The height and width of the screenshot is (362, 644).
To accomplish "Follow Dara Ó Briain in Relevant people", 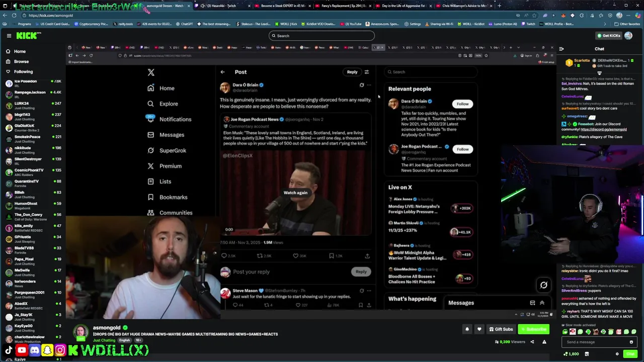I will (462, 104).
